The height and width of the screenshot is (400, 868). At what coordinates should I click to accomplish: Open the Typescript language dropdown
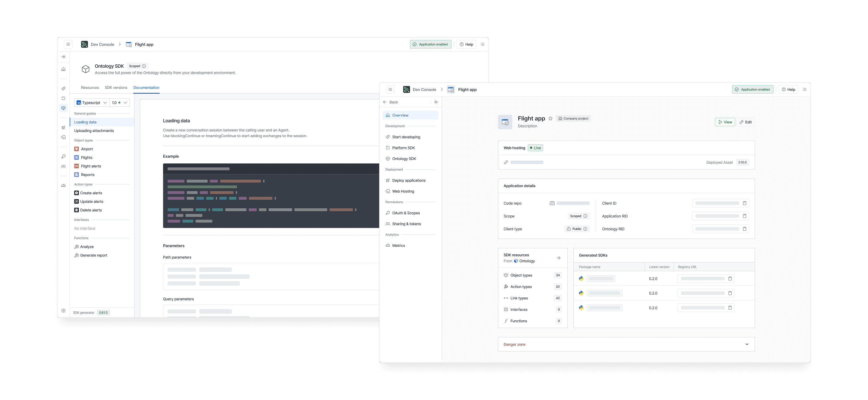coord(92,103)
